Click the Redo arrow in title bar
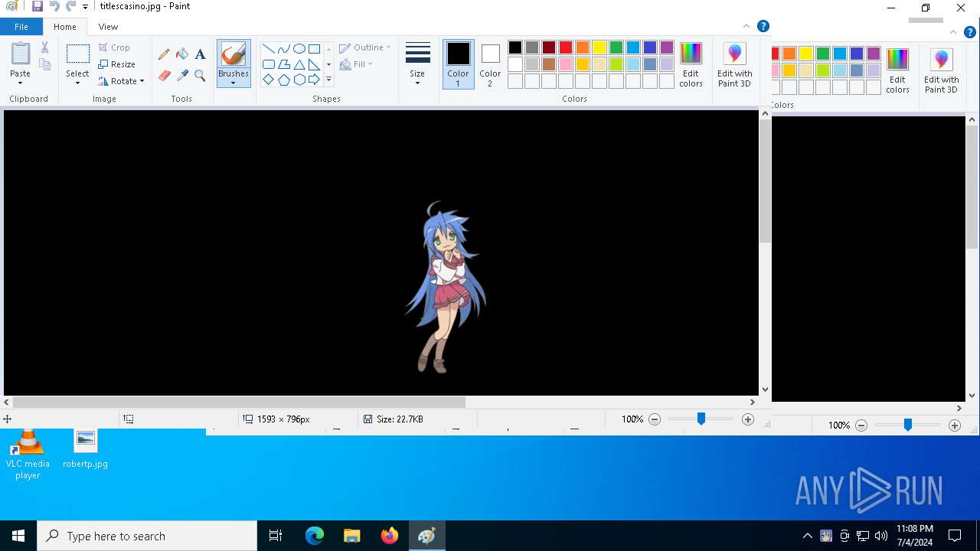Image resolution: width=980 pixels, height=551 pixels. [71, 6]
